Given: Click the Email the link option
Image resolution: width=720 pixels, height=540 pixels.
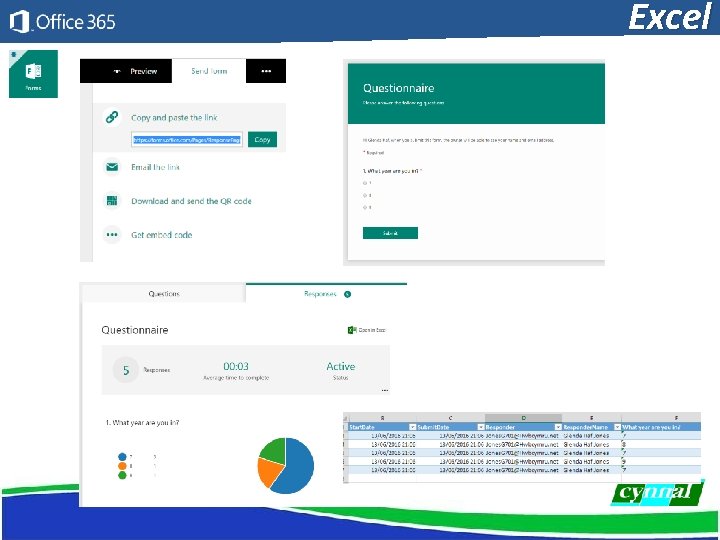Looking at the screenshot, I should [155, 167].
